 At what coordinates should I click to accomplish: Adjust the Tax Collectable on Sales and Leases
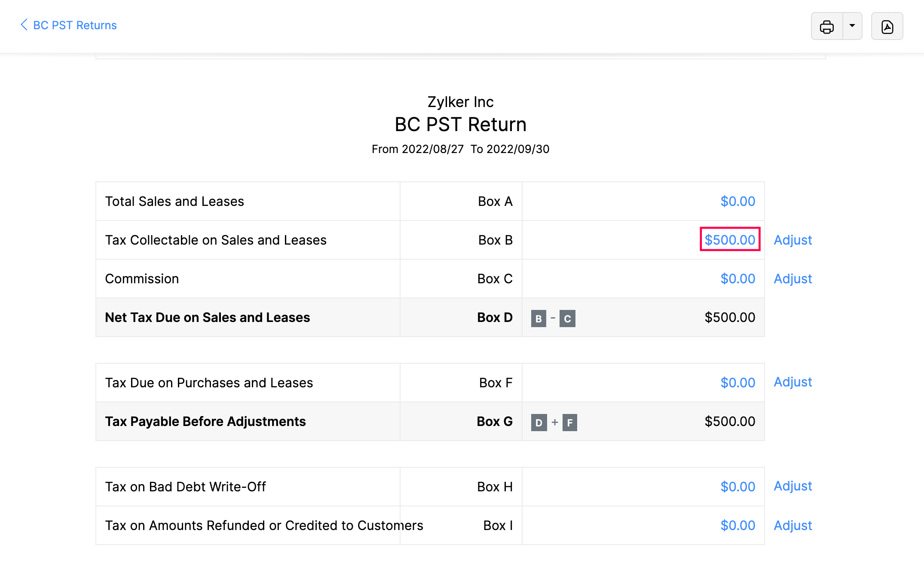coord(792,240)
